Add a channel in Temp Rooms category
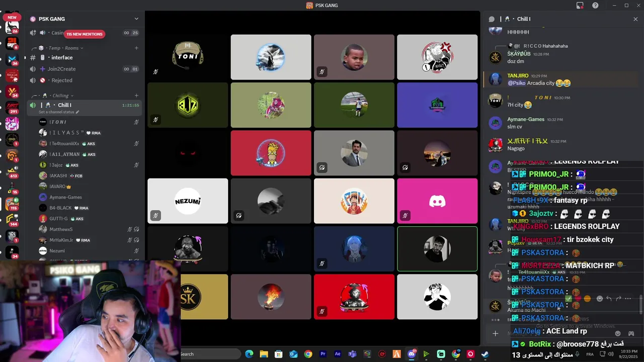Viewport: 644px width, 362px height. 136,48
